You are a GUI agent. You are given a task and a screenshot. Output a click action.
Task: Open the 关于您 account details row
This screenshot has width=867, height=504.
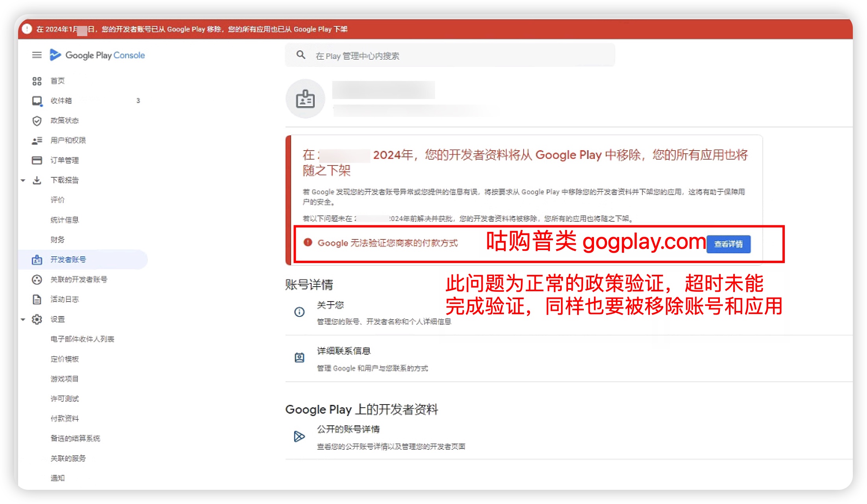pyautogui.click(x=569, y=313)
